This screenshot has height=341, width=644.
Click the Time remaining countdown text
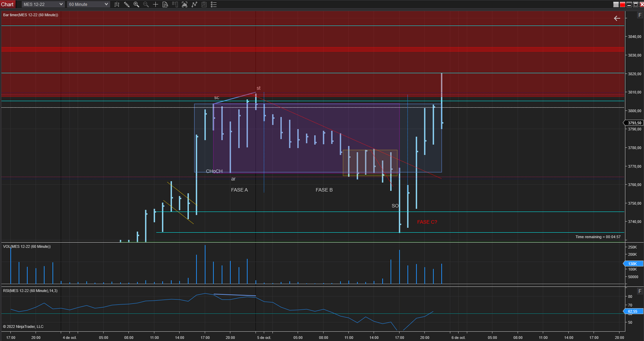(598, 236)
